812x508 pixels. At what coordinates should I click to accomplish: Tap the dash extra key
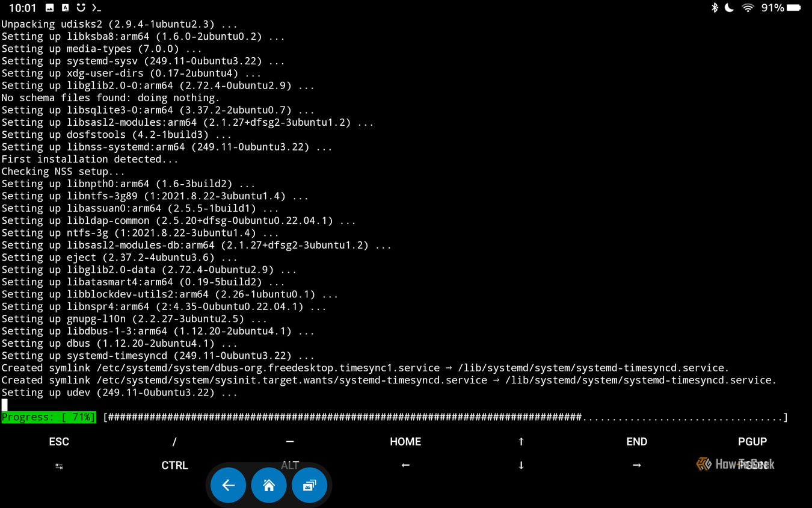(290, 441)
